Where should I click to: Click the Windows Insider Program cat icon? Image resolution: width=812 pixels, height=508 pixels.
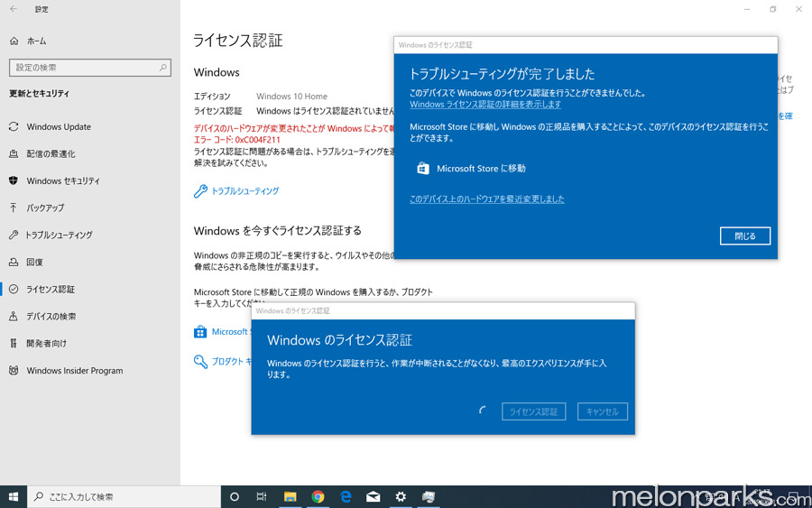pyautogui.click(x=14, y=370)
